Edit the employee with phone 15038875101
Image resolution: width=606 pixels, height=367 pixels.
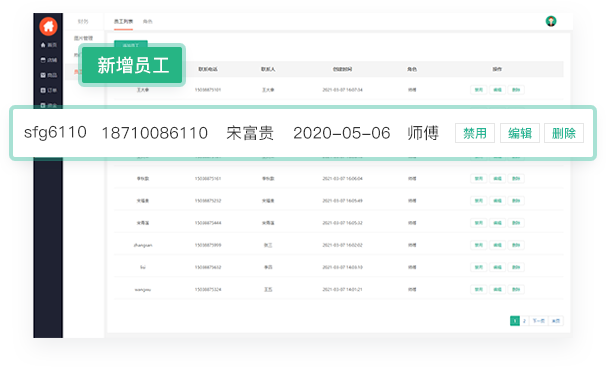[497, 90]
